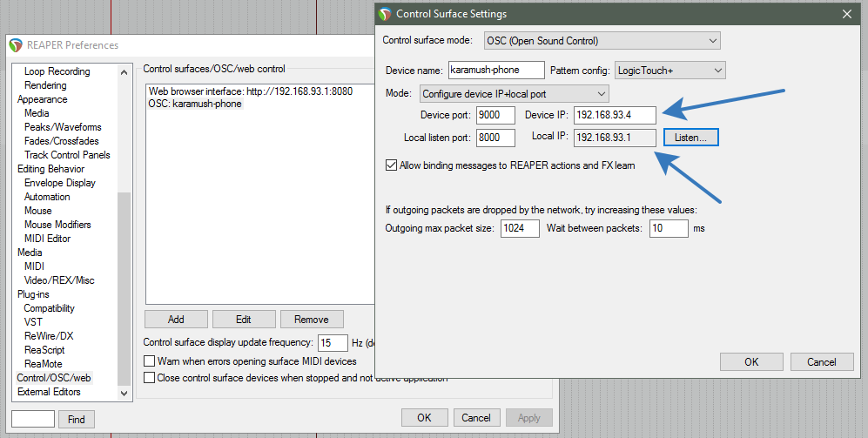Select Automation in preferences tree

tap(47, 197)
